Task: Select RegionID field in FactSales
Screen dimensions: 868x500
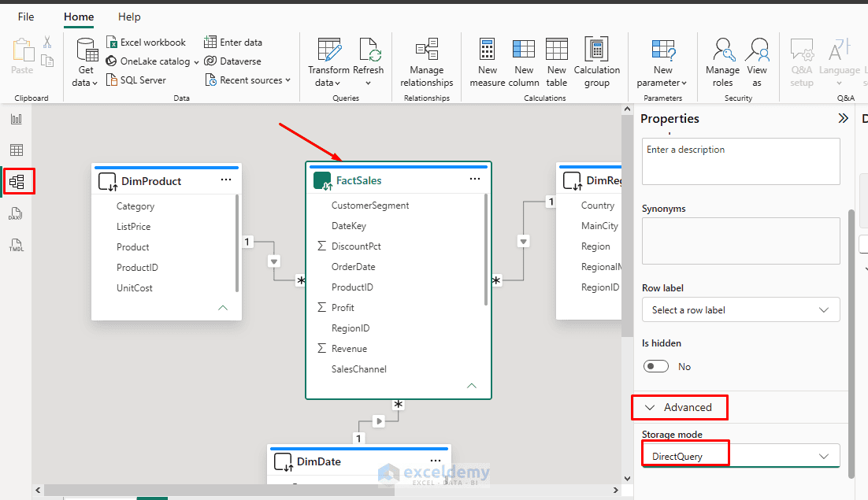Action: [351, 328]
